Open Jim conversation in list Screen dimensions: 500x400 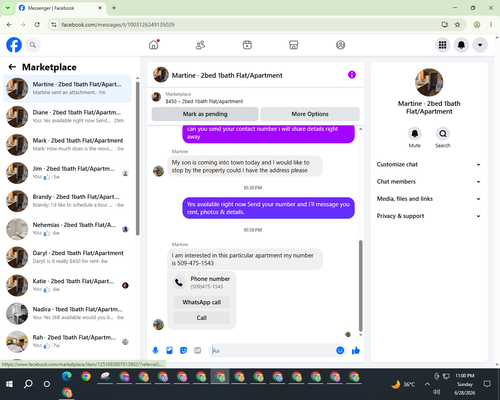coord(67,173)
